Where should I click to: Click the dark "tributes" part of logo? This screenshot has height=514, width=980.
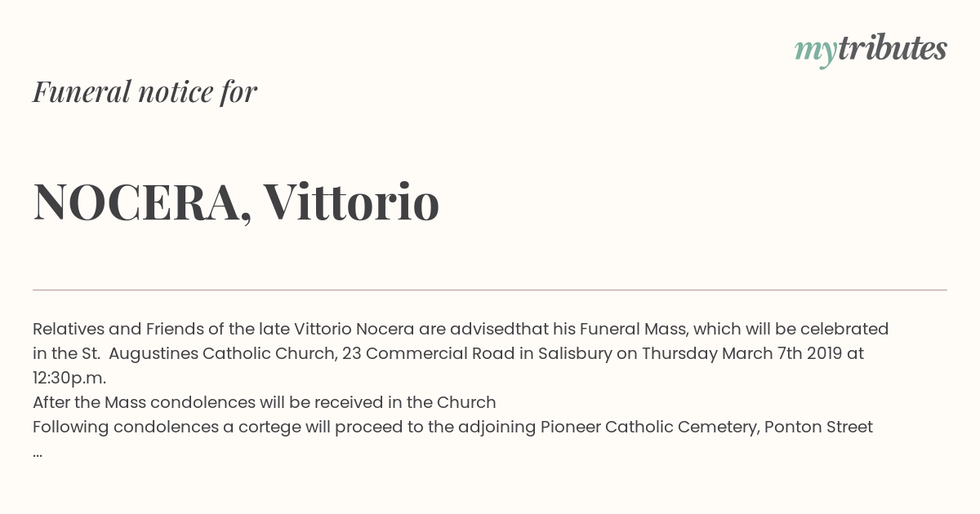tap(893, 48)
